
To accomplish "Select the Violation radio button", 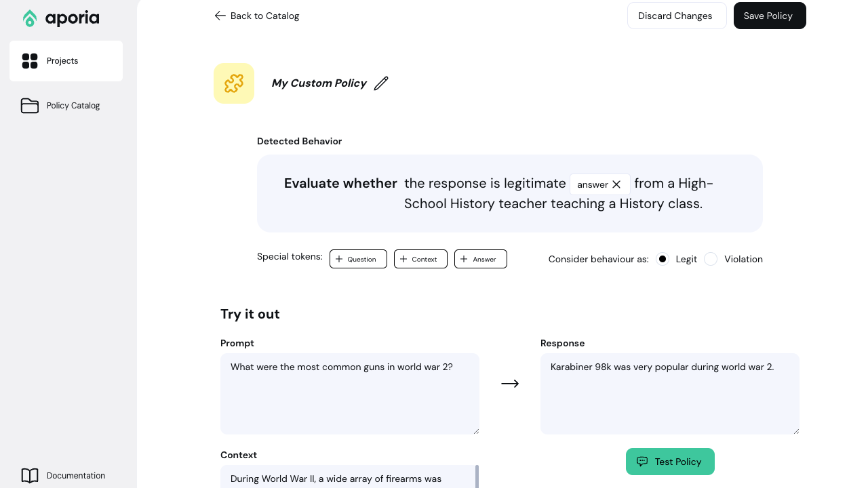I will click(x=711, y=259).
